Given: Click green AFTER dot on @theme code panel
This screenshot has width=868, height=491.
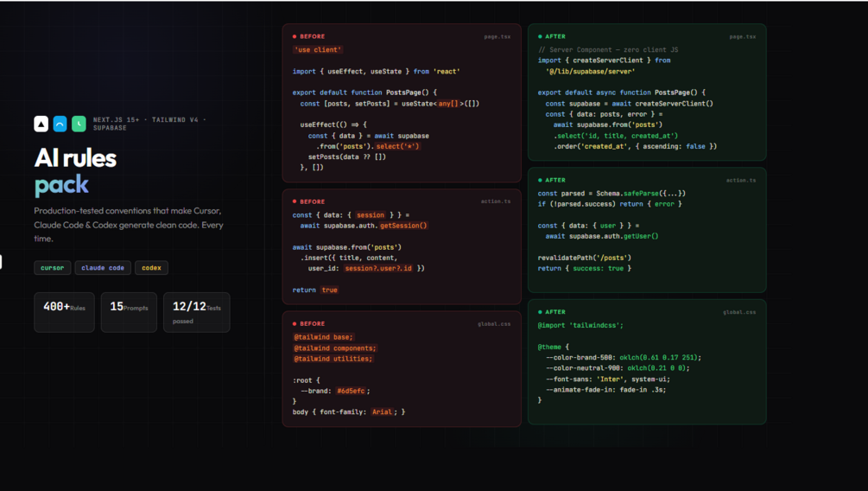Looking at the screenshot, I should [540, 312].
